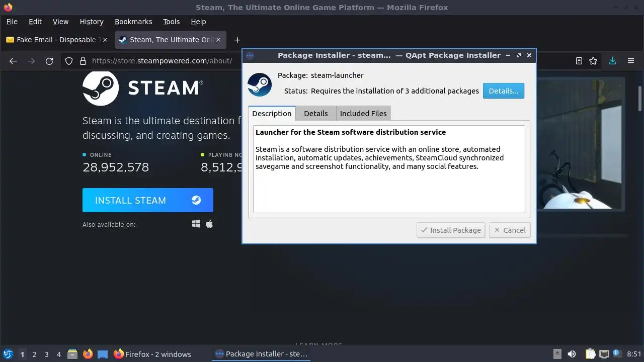Go forward with Firefox's forward arrow
This screenshot has height=362, width=644.
pos(31,61)
